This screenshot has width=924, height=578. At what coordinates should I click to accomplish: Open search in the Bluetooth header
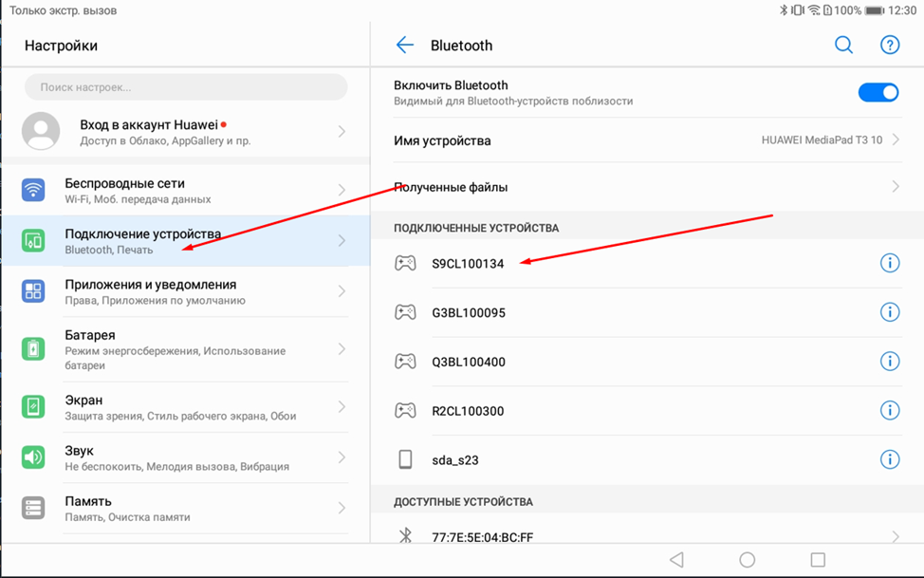point(843,45)
